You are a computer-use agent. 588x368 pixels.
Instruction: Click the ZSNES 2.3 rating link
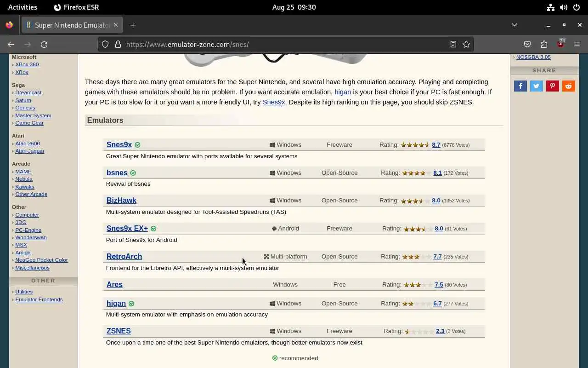click(x=440, y=331)
